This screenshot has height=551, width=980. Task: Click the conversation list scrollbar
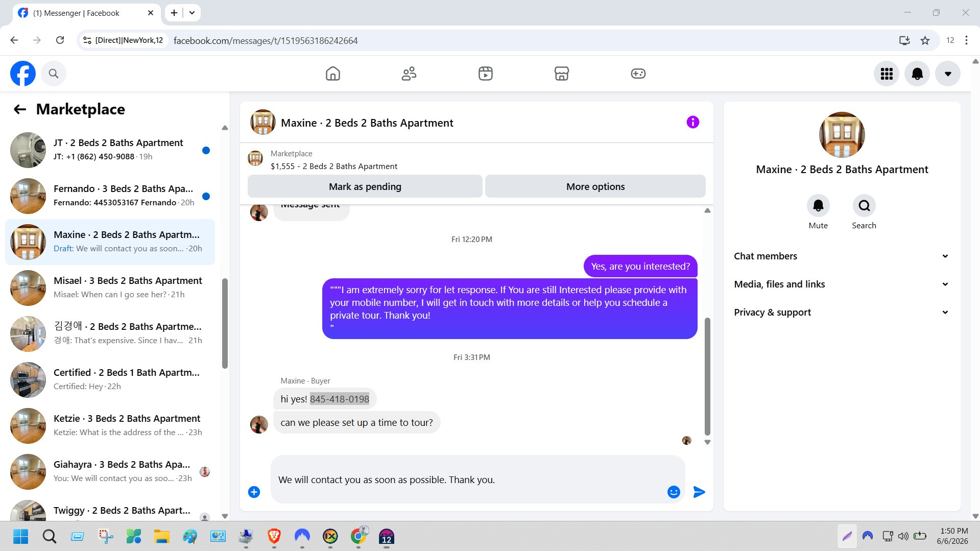tap(225, 323)
